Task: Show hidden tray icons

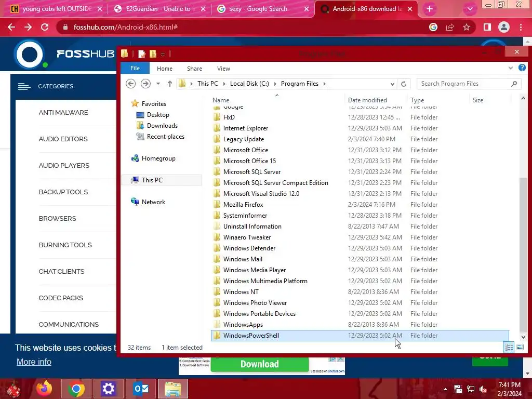Action: (445, 389)
